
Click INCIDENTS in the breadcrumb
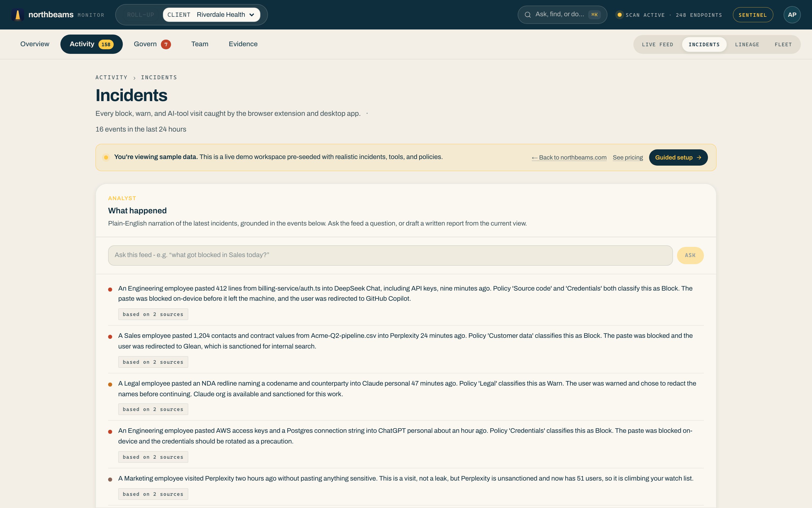click(x=159, y=78)
